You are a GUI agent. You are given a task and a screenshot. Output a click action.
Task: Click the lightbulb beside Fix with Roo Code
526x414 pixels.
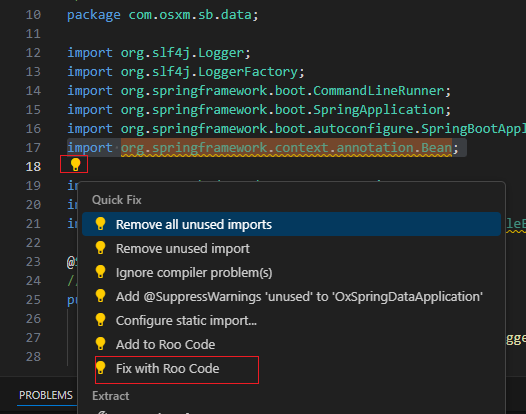point(100,368)
